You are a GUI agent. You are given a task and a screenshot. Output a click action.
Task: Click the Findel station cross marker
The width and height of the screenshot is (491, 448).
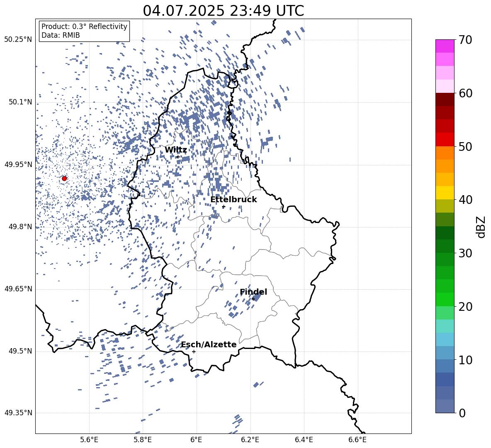(253, 299)
